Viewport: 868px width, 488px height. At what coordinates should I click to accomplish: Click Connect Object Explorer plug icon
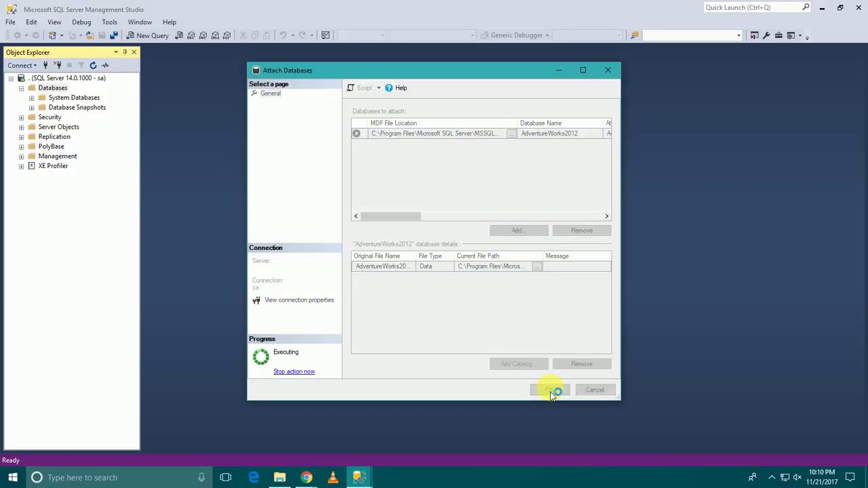(x=45, y=65)
